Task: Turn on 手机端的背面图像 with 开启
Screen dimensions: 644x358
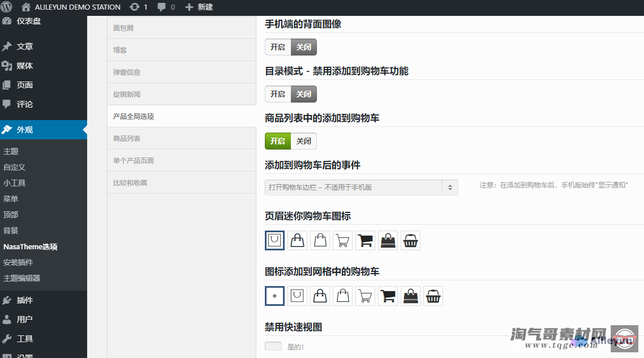Action: pyautogui.click(x=278, y=47)
